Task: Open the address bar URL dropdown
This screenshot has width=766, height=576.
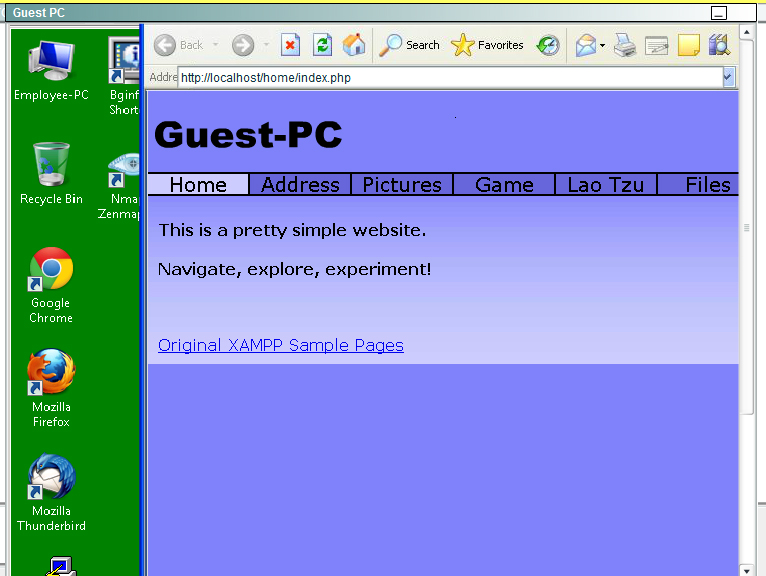Action: click(x=728, y=77)
